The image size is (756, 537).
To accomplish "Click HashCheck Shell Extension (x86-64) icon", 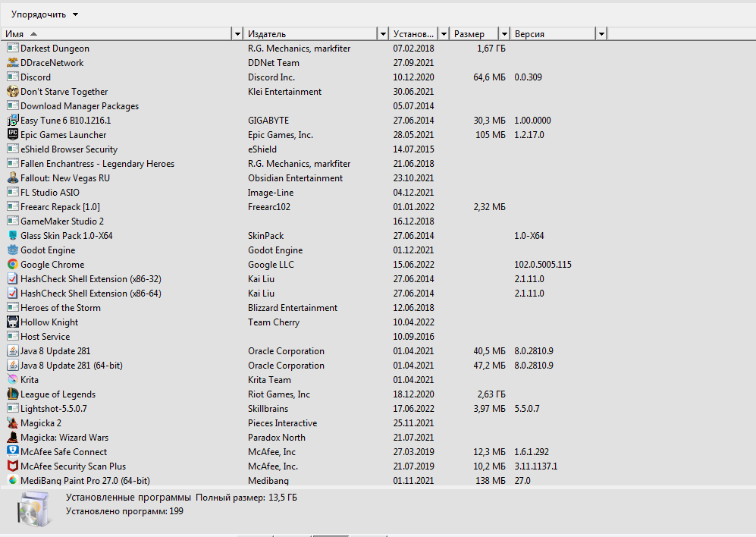I will 13,294.
